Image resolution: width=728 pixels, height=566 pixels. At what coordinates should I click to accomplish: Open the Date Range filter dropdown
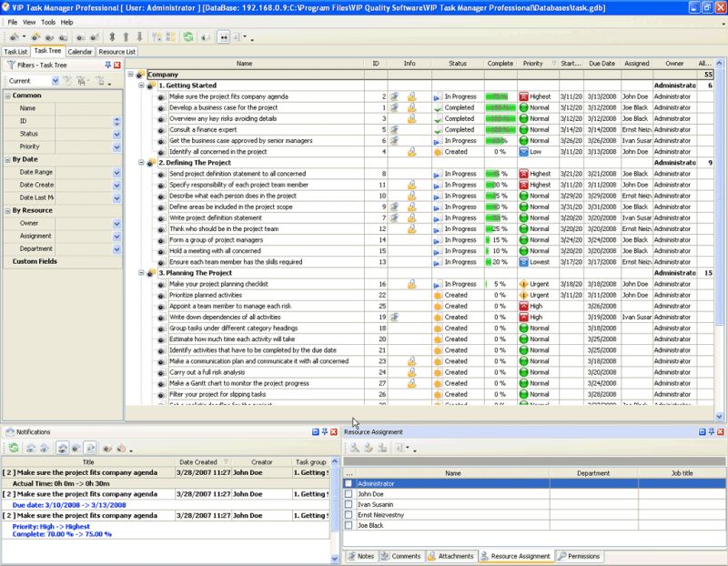coord(116,172)
